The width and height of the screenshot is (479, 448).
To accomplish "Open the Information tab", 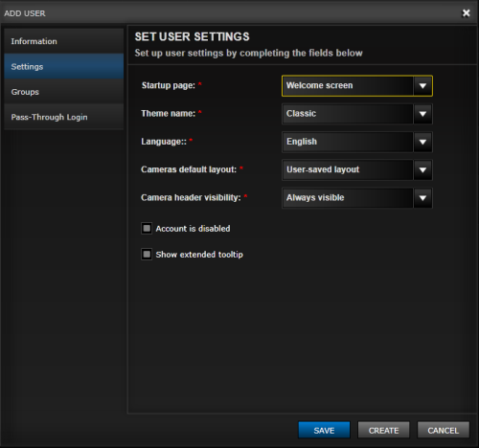I will tap(64, 41).
